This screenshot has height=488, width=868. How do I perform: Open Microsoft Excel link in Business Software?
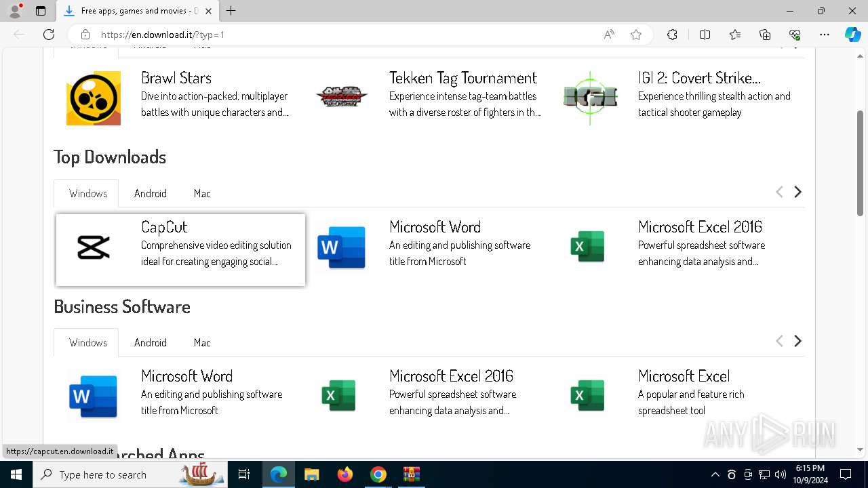coord(684,376)
